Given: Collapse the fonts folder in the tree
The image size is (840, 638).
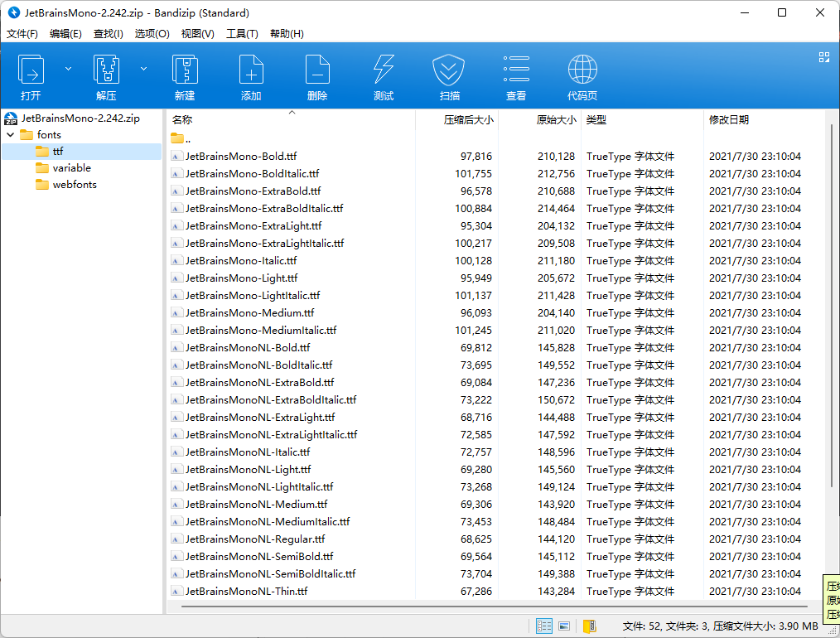Looking at the screenshot, I should pos(10,134).
